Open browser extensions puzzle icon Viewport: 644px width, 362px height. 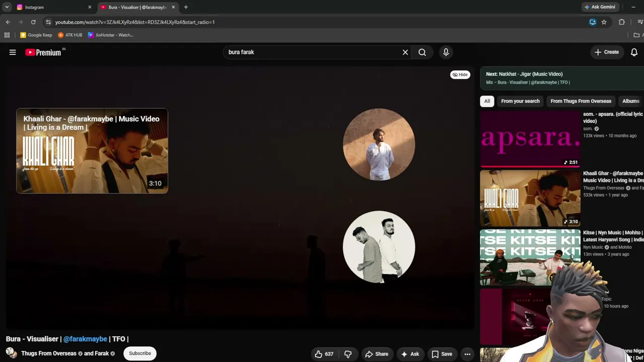click(622, 22)
